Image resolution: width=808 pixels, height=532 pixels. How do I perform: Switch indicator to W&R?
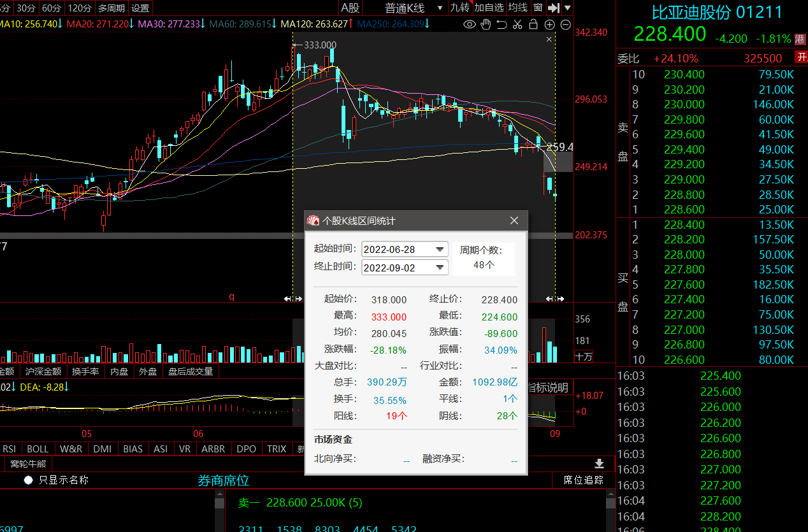point(71,449)
